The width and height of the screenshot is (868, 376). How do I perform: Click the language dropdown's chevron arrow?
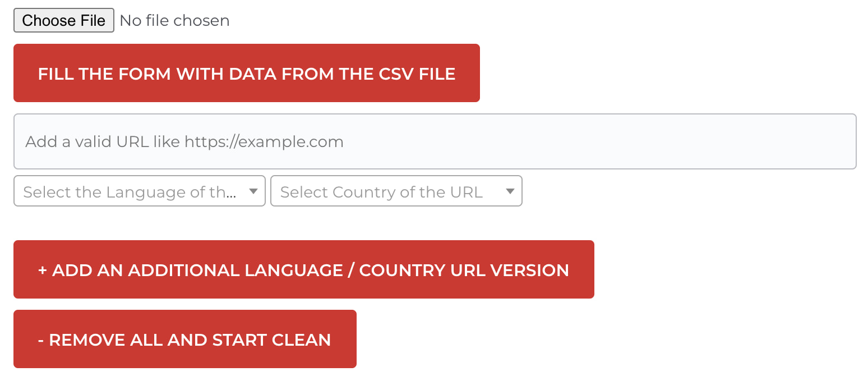pos(255,191)
